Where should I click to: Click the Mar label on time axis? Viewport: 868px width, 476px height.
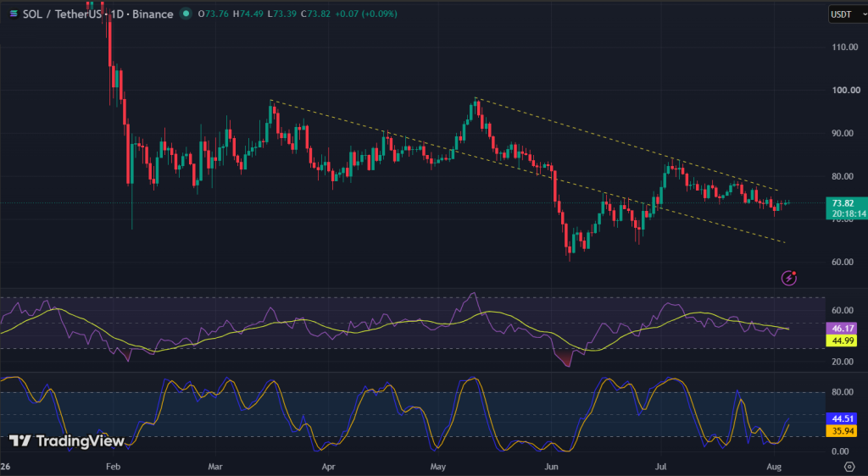coord(215,467)
